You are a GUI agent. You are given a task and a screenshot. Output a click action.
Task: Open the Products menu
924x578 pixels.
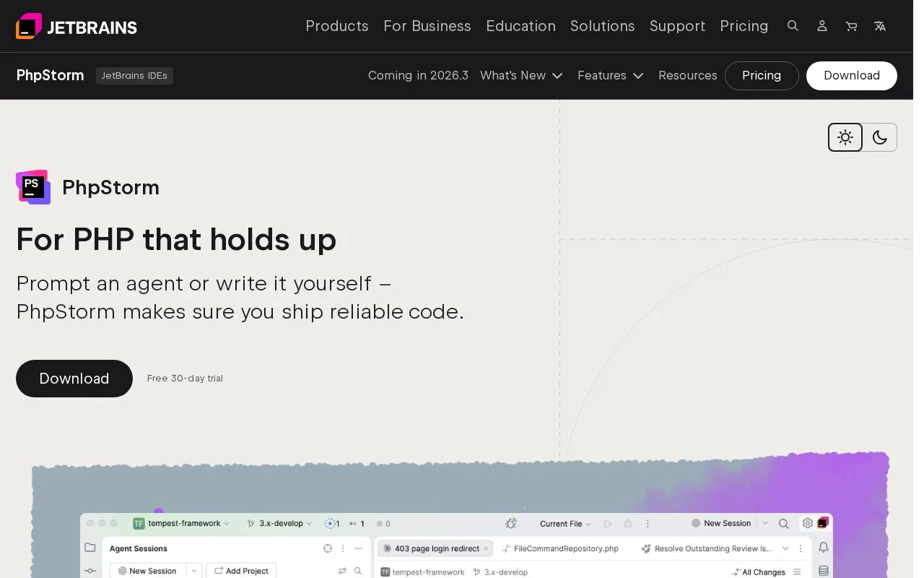pos(337,26)
